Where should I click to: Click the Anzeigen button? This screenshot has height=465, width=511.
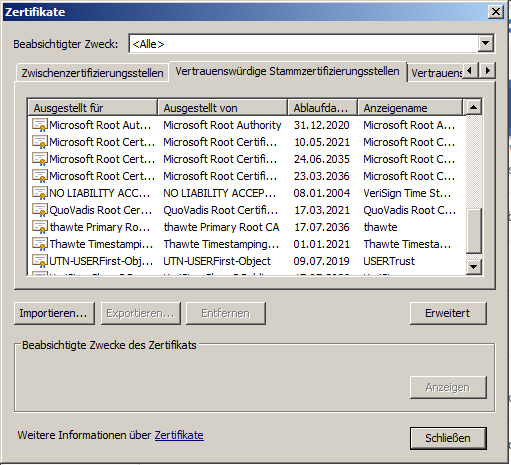pyautogui.click(x=448, y=387)
